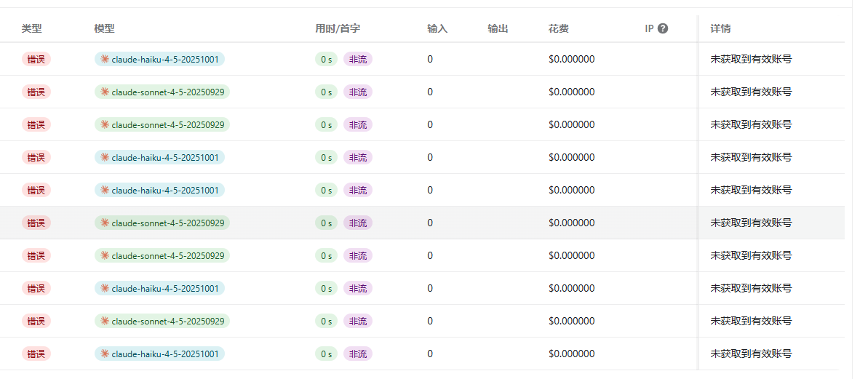
Task: Click the Claude logo in the fourth row
Action: pos(105,157)
